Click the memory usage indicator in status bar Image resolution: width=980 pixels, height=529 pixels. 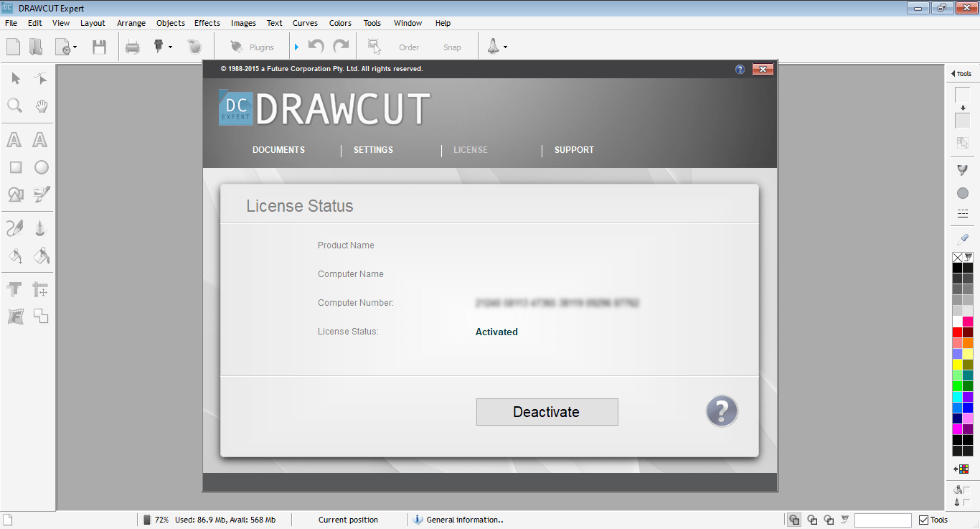tap(209, 520)
